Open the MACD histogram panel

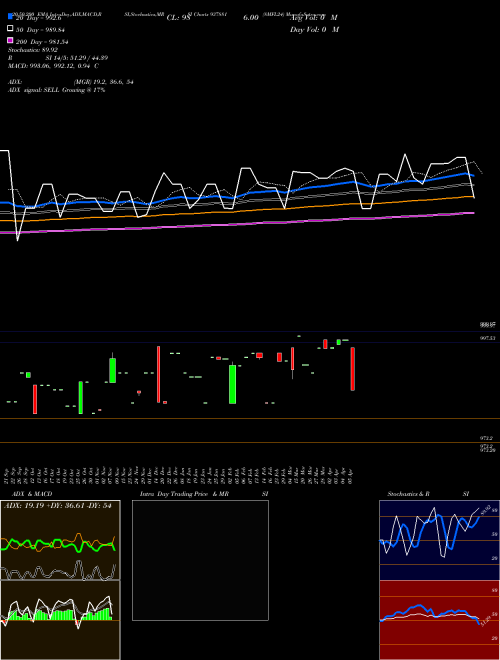(60, 620)
